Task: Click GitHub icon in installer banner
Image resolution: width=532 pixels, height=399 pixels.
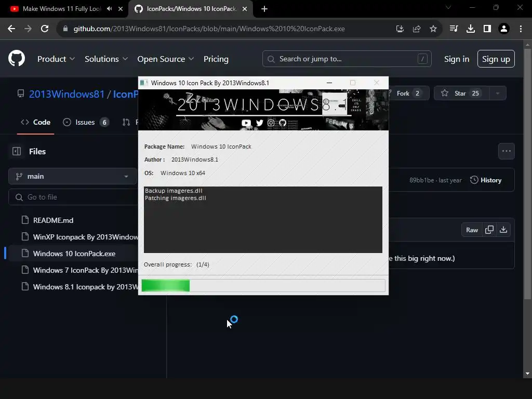Action: [283, 123]
